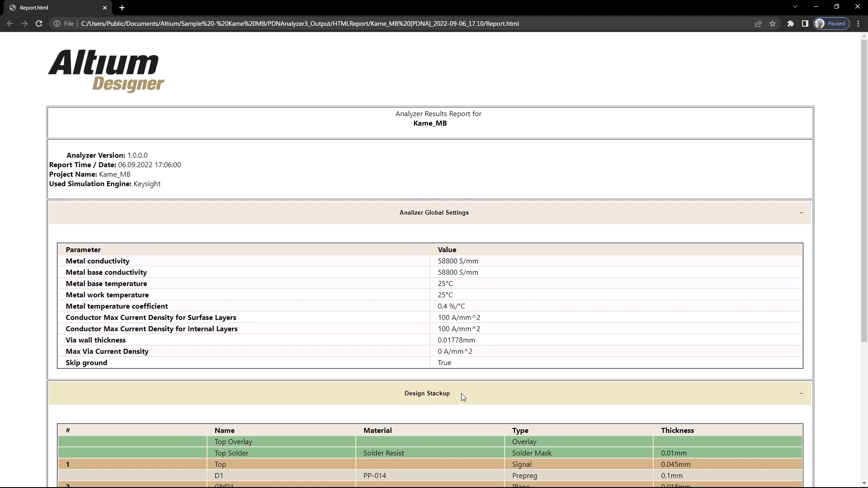Collapse the Analizer Global Settings section
Image resolution: width=868 pixels, height=488 pixels.
point(801,212)
